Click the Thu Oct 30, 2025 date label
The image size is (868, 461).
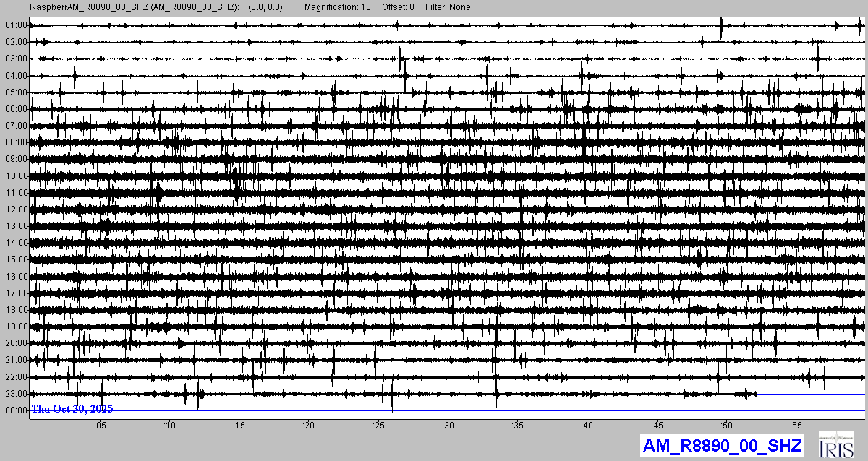(x=72, y=409)
